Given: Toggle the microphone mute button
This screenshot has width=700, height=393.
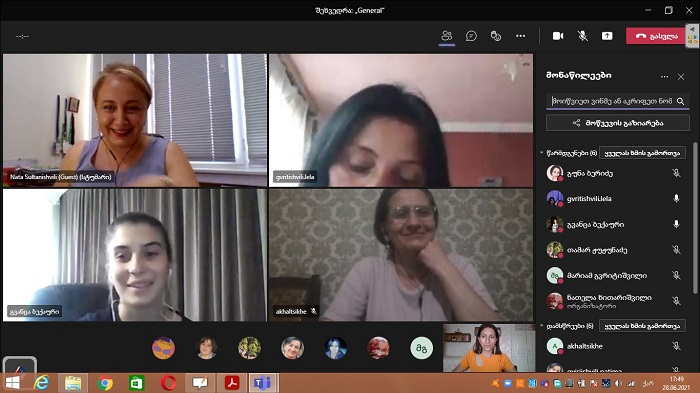Looking at the screenshot, I should pos(582,36).
